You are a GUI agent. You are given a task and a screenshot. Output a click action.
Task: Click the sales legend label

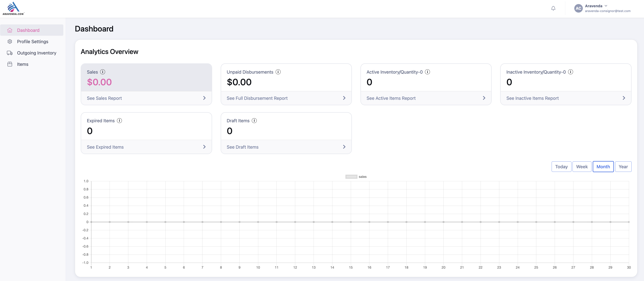coord(363,177)
